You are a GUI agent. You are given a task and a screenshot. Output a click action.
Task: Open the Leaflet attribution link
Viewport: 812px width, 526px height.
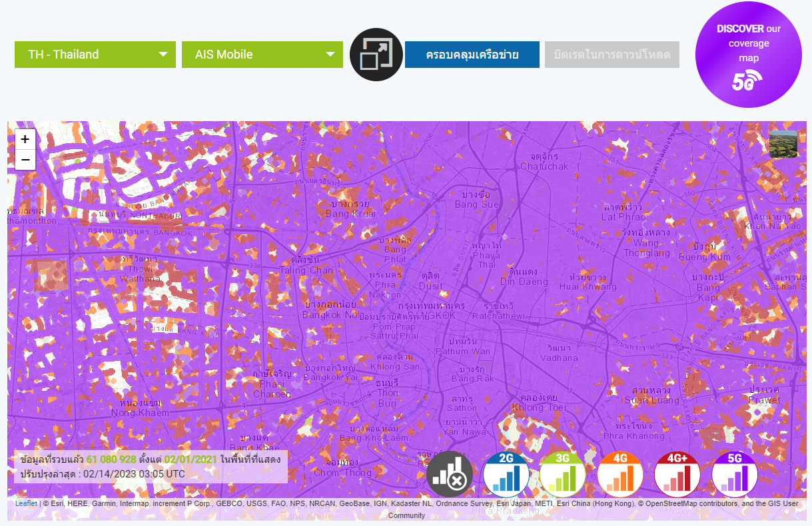point(26,504)
